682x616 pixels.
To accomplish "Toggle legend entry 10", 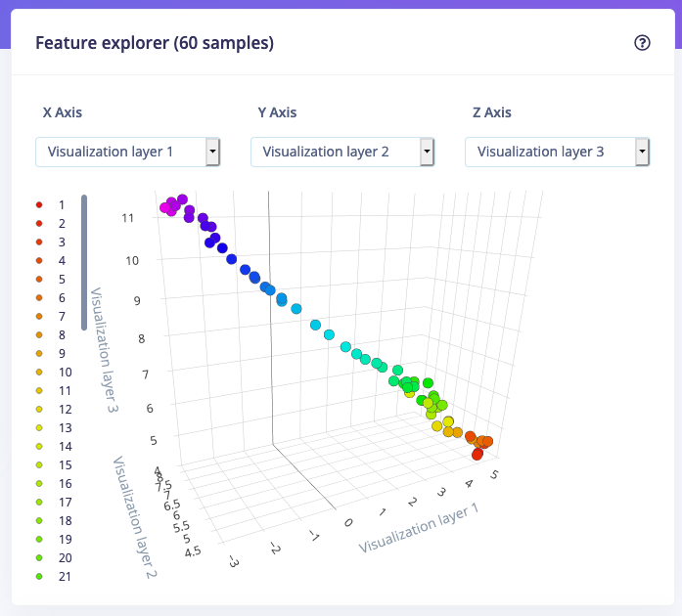I will click(54, 373).
